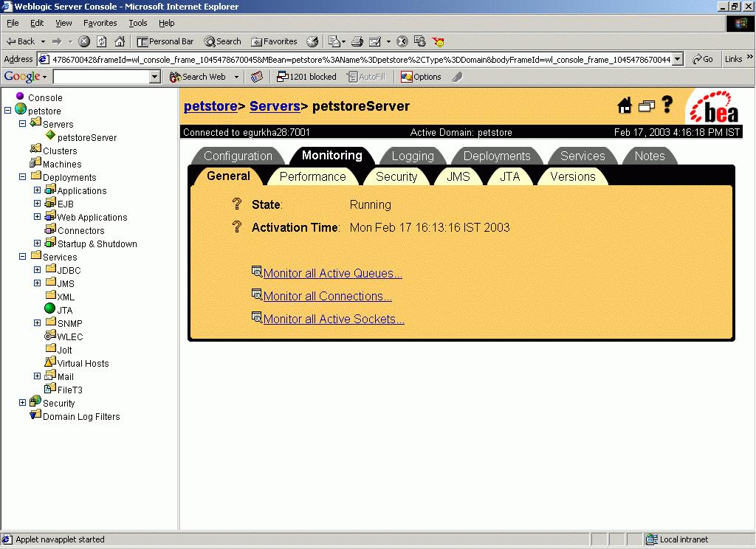Click the petstoreServer diamond icon
The width and height of the screenshot is (756, 549).
pos(51,135)
